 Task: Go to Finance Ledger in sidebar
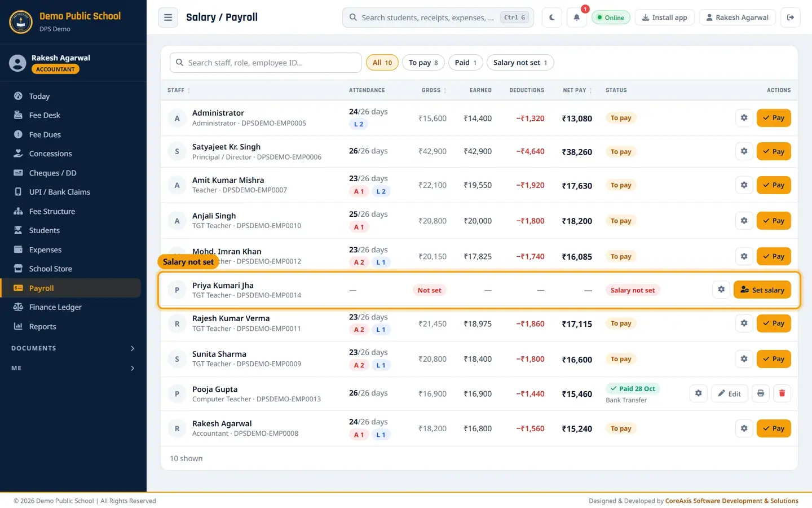tap(71, 307)
